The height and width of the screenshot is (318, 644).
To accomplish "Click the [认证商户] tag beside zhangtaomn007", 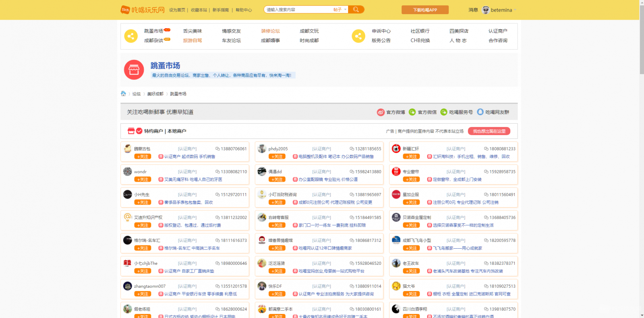I will click(187, 286).
